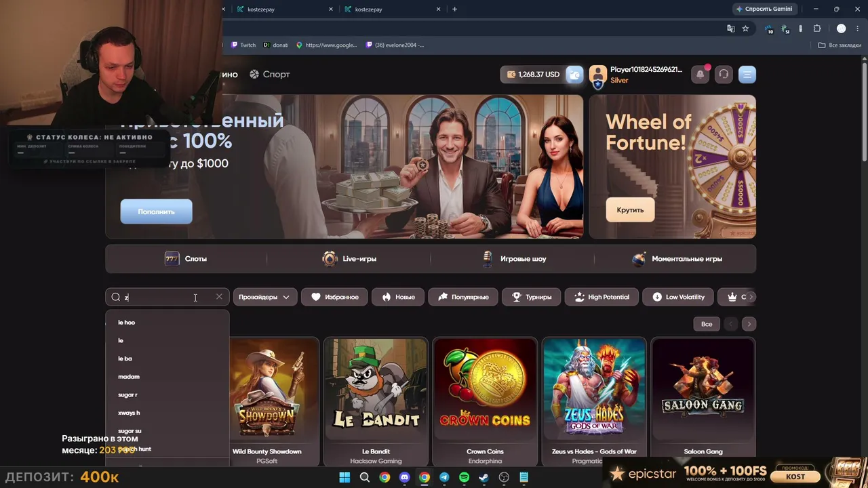Open the wallet deposit icon beside balance
This screenshot has width=868, height=488.
tap(574, 75)
